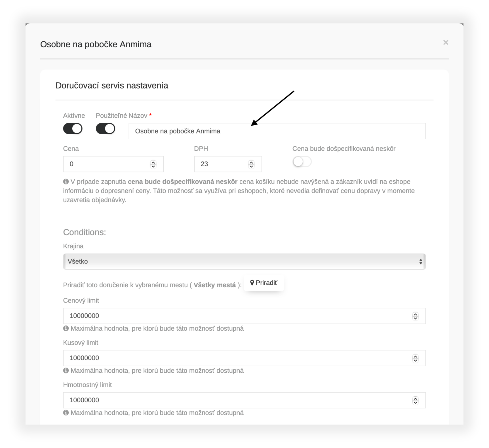Click the Priradiť button
The width and height of the screenshot is (489, 448).
tap(264, 283)
